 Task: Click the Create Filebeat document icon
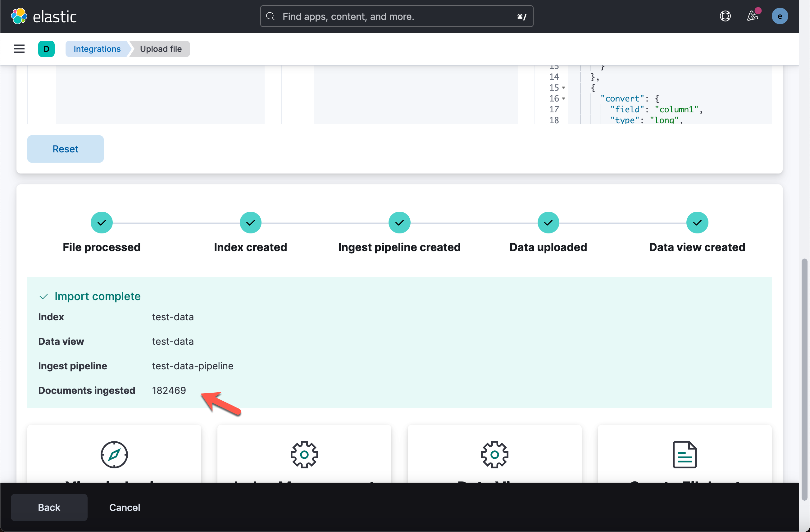(685, 454)
